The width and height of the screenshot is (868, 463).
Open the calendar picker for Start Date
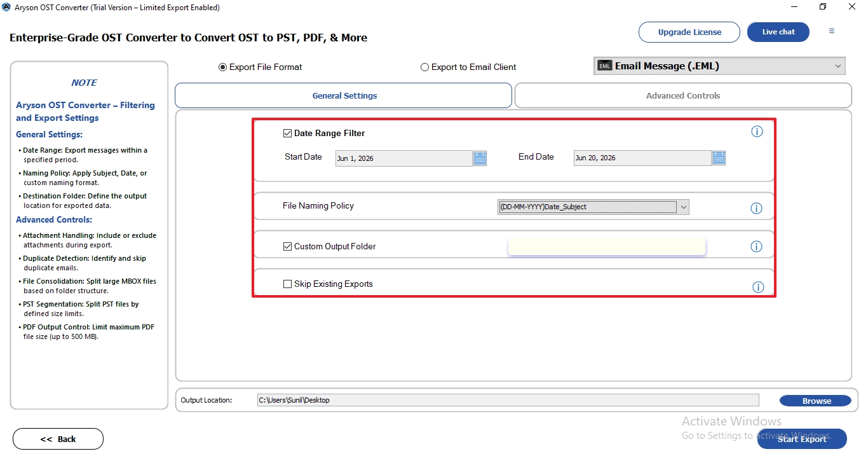(x=480, y=158)
